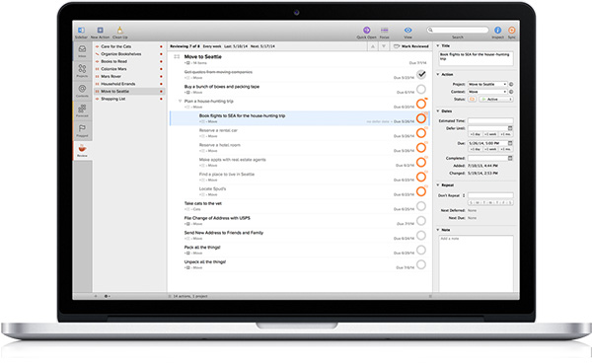Select Move to Seattle project heading

pos(202,56)
